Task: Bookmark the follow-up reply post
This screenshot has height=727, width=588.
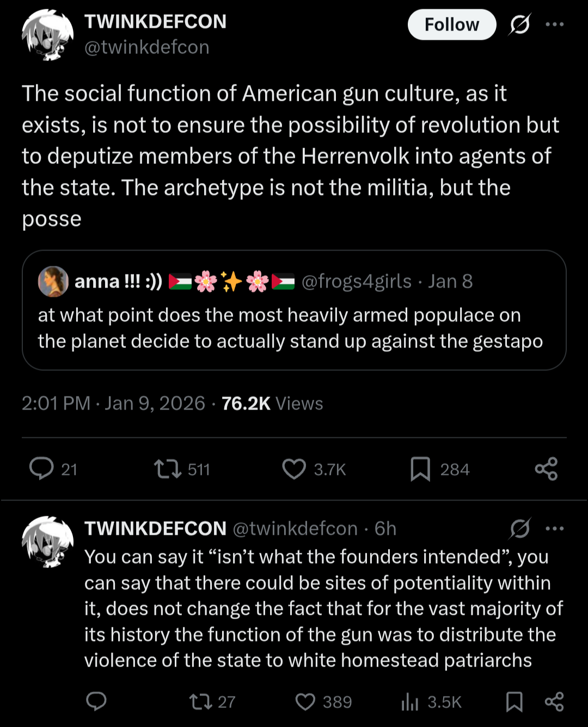Action: 514,701
